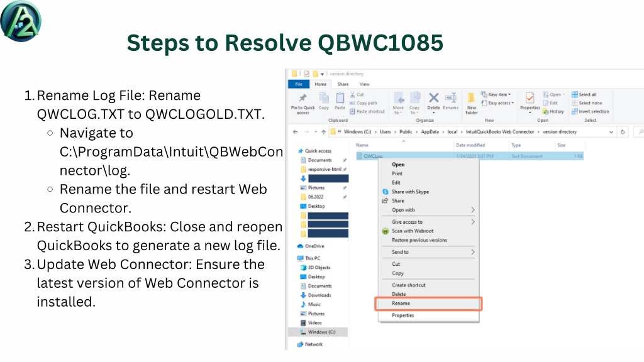Switch to the Home ribbon tab
Viewport: 644px width, 362px height.
[x=320, y=84]
